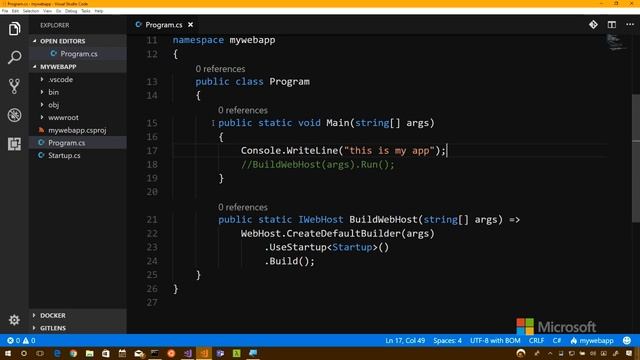Screen dimensions: 640x360
Task: Open Cortana search on the taskbar
Action: (x=24, y=353)
